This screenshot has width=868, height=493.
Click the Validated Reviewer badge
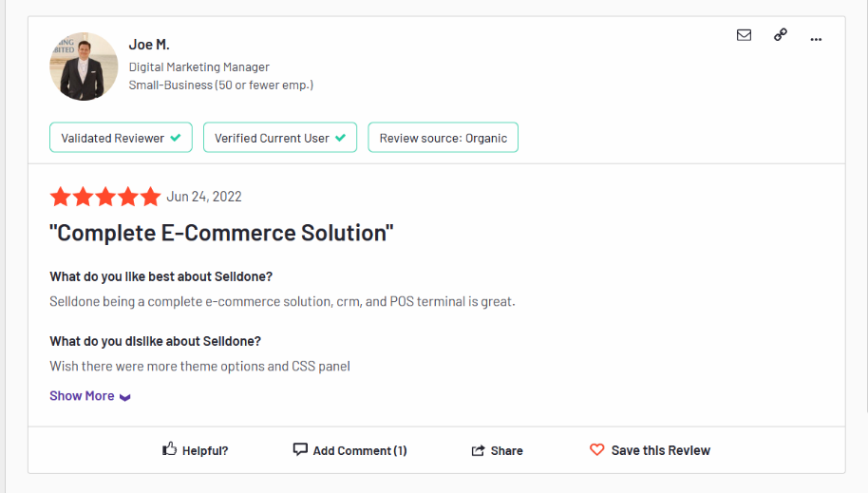121,138
